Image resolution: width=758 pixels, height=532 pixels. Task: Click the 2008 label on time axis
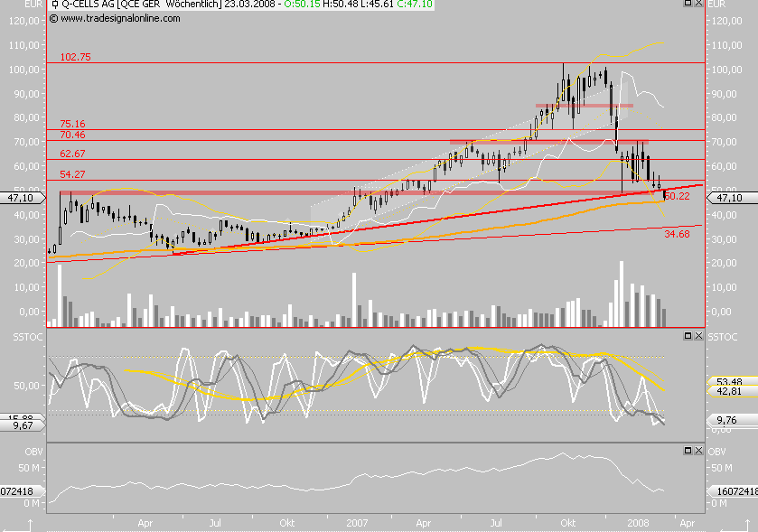tap(638, 523)
